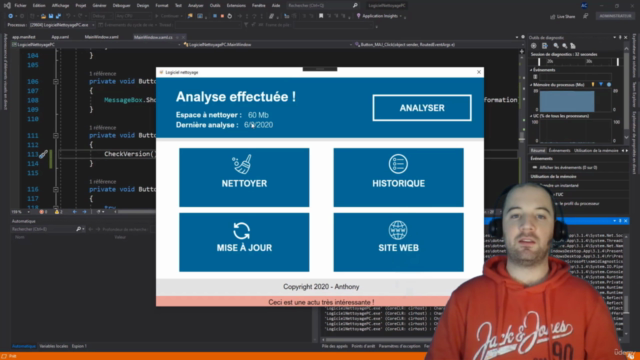Open the Any CPU platform dropdown
The width and height of the screenshot is (640, 360).
(x=133, y=16)
